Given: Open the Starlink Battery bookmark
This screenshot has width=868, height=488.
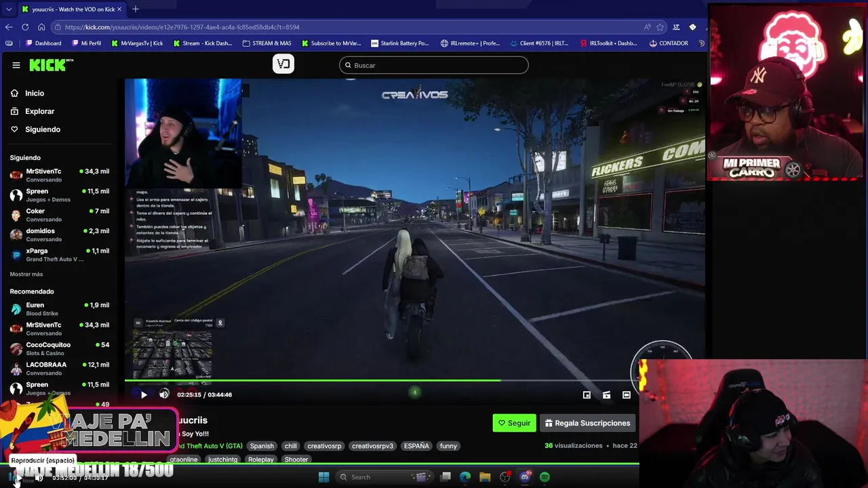Looking at the screenshot, I should click(399, 43).
